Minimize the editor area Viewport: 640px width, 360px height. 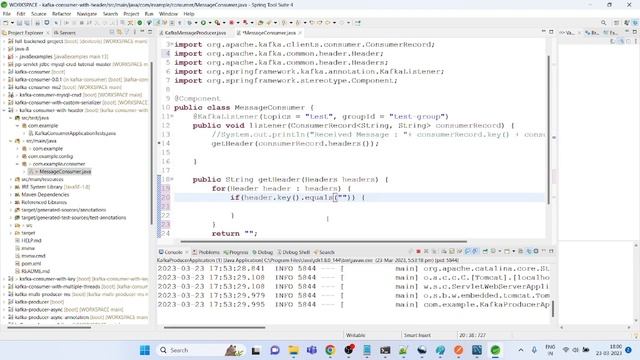tap(543, 32)
